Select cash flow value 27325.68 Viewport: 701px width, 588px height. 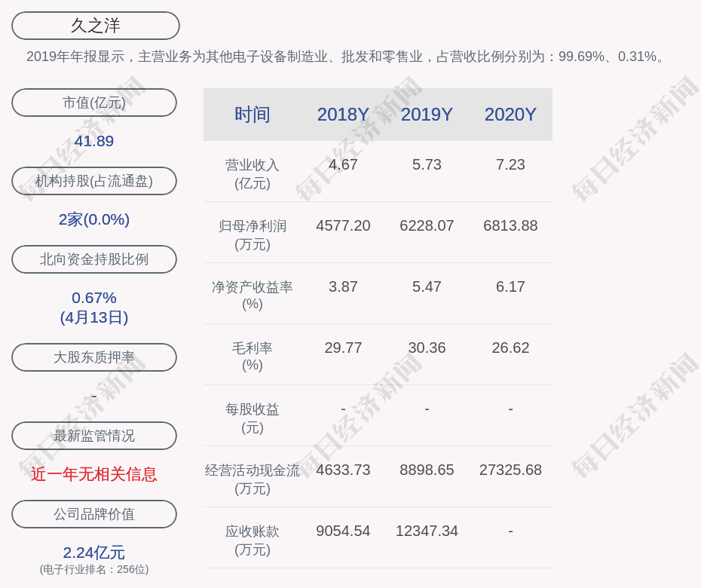pyautogui.click(x=510, y=470)
